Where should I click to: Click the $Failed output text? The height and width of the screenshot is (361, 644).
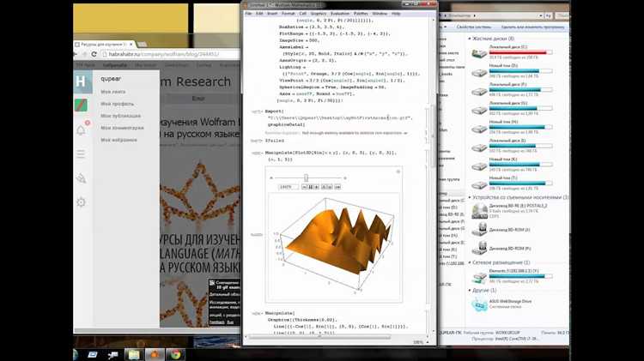(275, 141)
